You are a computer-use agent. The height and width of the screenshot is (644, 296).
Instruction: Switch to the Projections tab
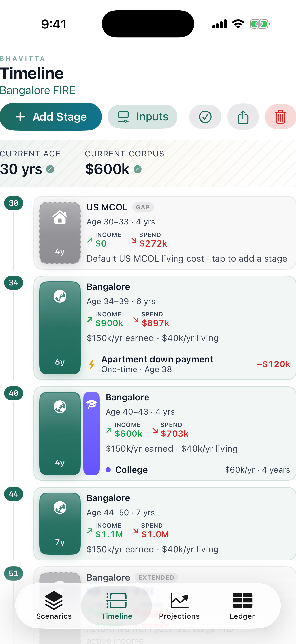(179, 605)
